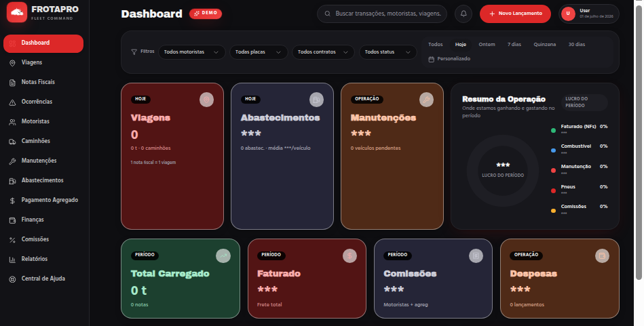Open the notifications bell icon
Image resolution: width=644 pixels, height=326 pixels.
click(x=463, y=14)
